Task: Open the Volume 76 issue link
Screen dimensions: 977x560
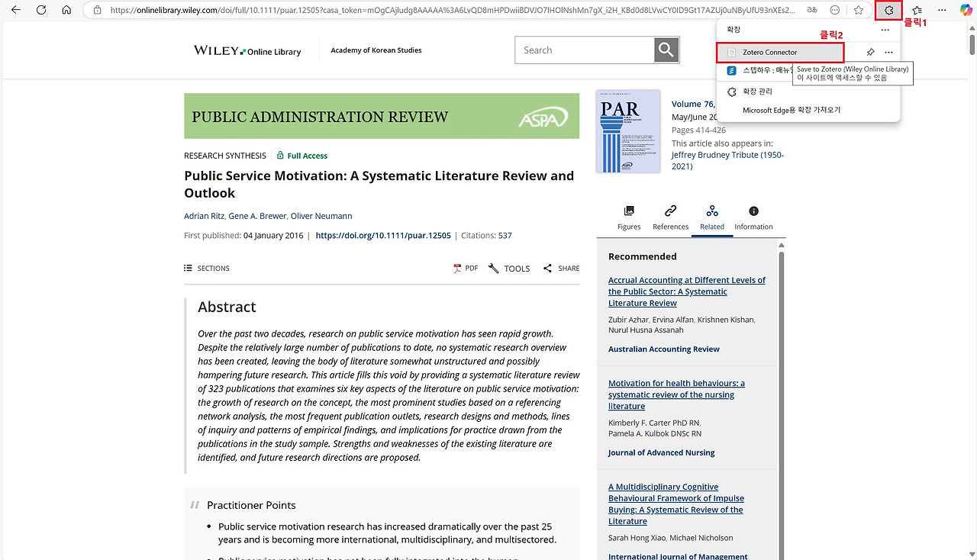Action: coord(694,104)
